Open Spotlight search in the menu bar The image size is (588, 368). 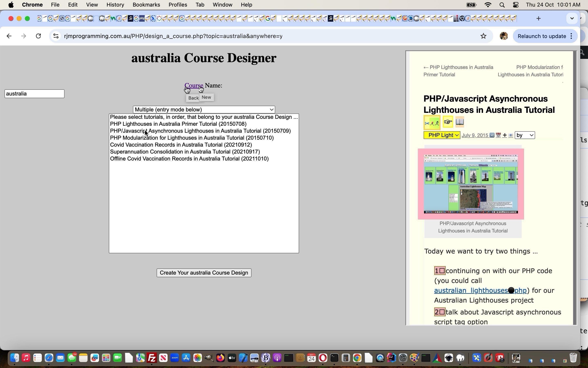point(502,5)
